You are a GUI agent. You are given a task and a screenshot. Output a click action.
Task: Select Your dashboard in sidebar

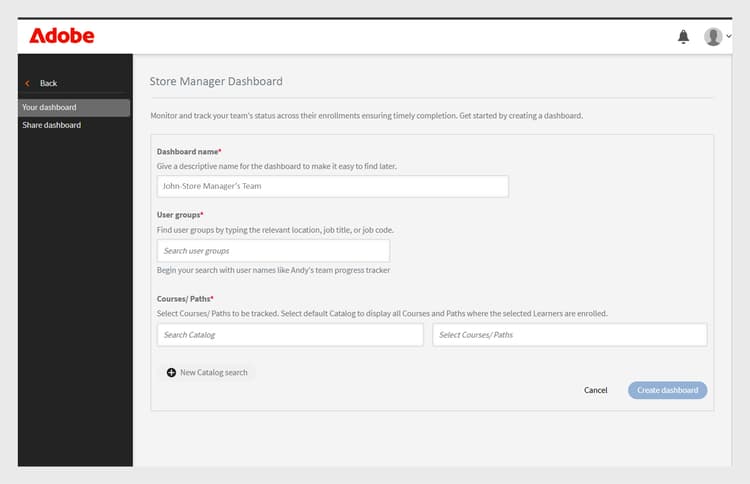74,108
